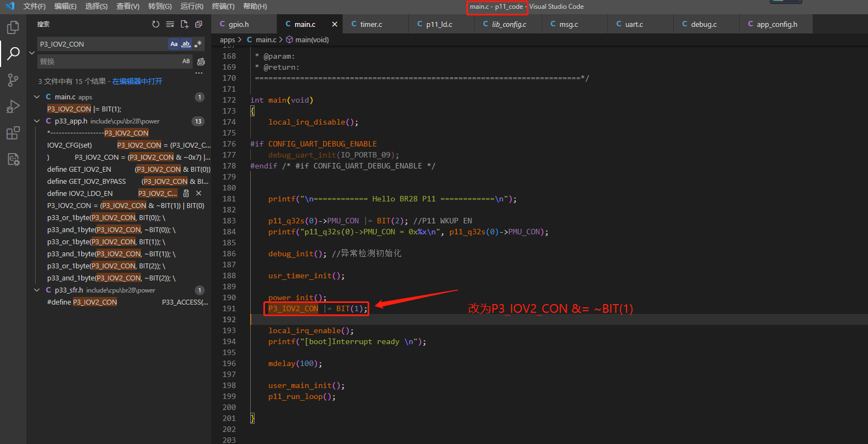Clear the search results
The image size is (868, 444).
click(170, 24)
